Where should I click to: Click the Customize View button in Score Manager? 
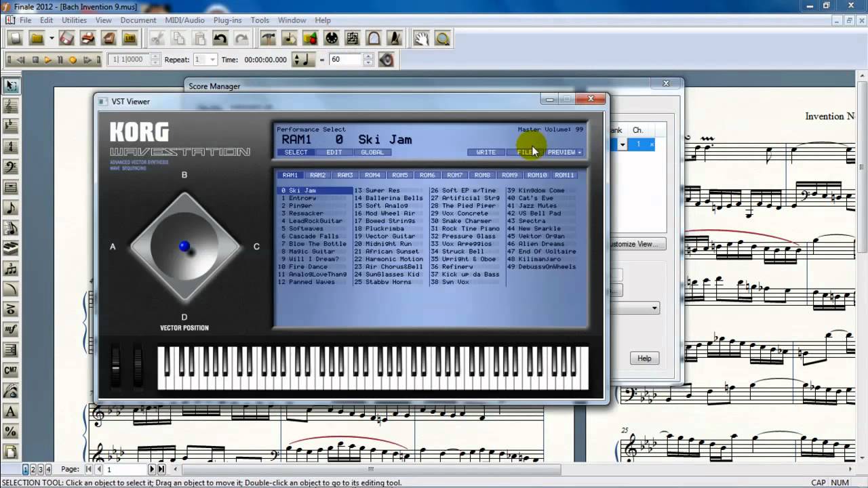(x=635, y=244)
